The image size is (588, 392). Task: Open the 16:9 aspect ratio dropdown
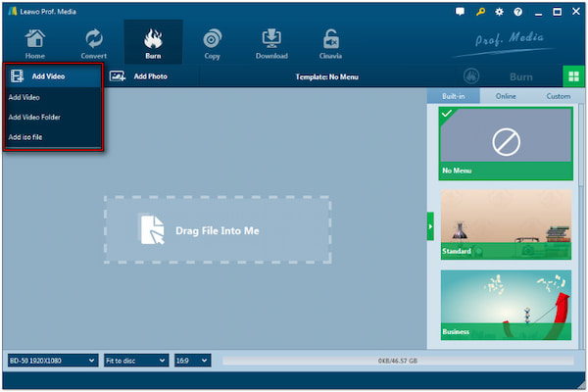point(191,361)
